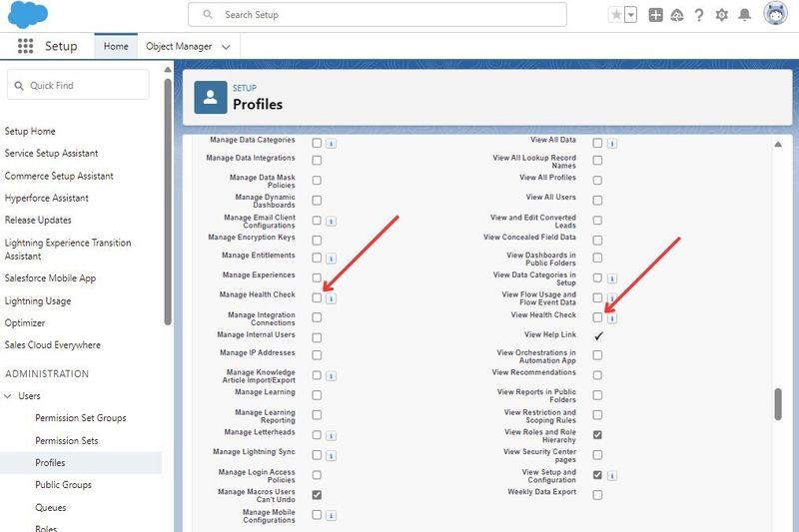Open the Trailhead guidance icon
The height and width of the screenshot is (532, 799).
pyautogui.click(x=677, y=15)
